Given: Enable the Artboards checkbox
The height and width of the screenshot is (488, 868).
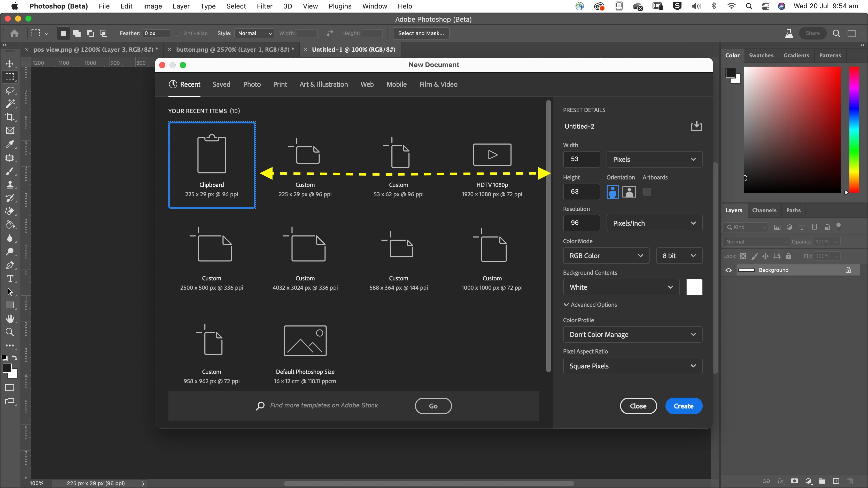Looking at the screenshot, I should pyautogui.click(x=647, y=192).
